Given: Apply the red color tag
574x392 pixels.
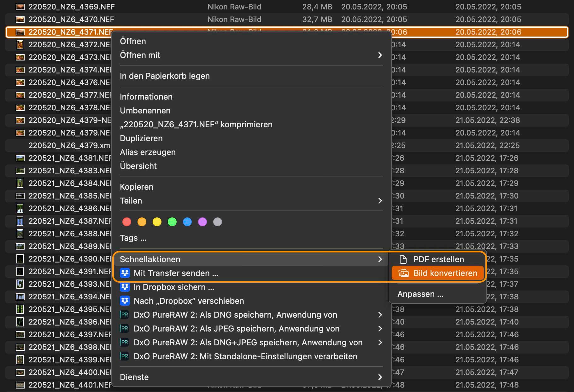Looking at the screenshot, I should [127, 222].
